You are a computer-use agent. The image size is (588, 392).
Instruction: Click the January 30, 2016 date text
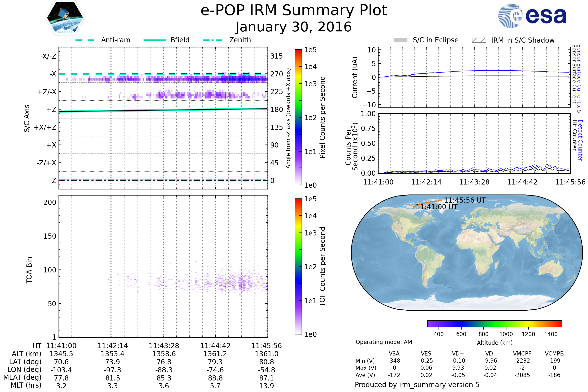pyautogui.click(x=294, y=27)
